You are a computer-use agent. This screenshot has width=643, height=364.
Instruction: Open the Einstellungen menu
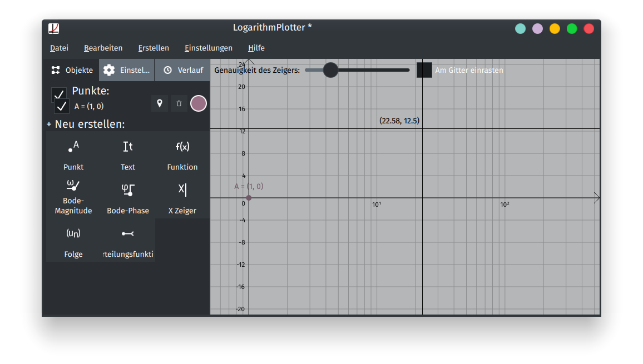(209, 48)
